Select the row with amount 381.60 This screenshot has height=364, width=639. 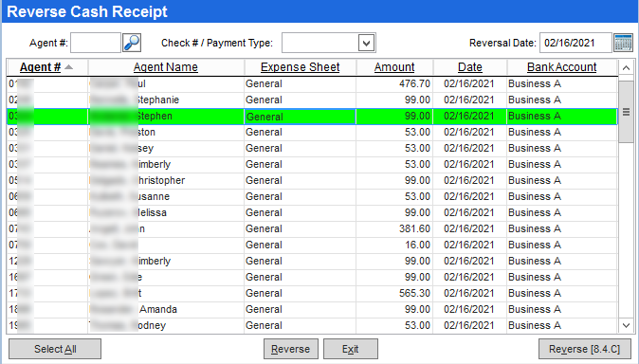pyautogui.click(x=312, y=229)
